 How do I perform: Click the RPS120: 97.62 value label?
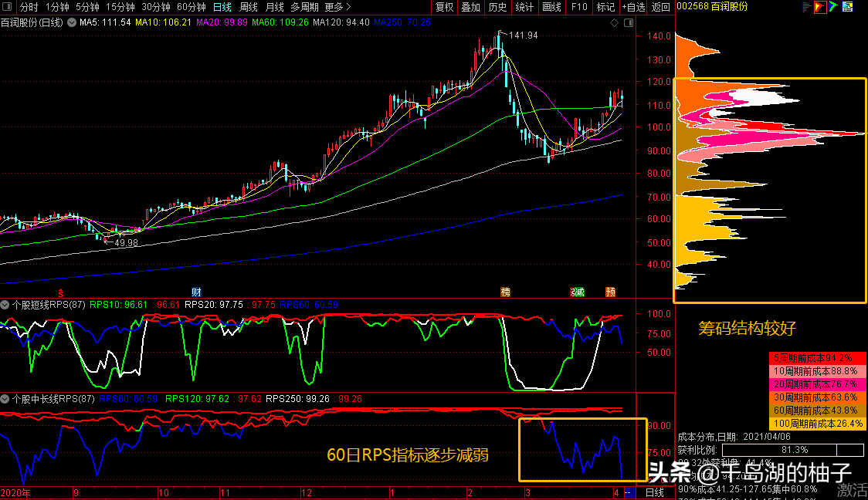pyautogui.click(x=197, y=399)
